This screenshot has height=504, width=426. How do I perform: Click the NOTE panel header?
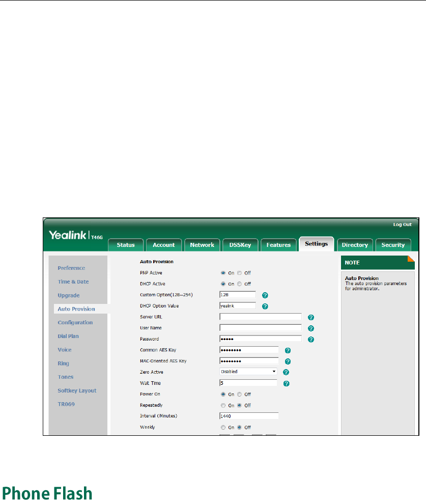pos(378,263)
